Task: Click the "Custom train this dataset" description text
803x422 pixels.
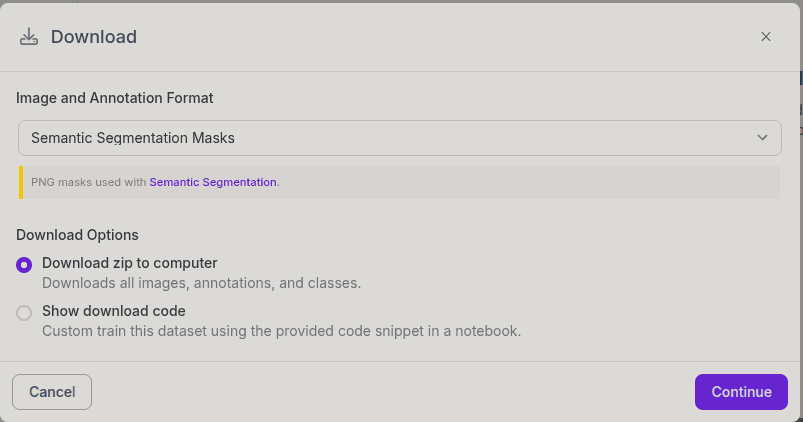Action: [281, 330]
